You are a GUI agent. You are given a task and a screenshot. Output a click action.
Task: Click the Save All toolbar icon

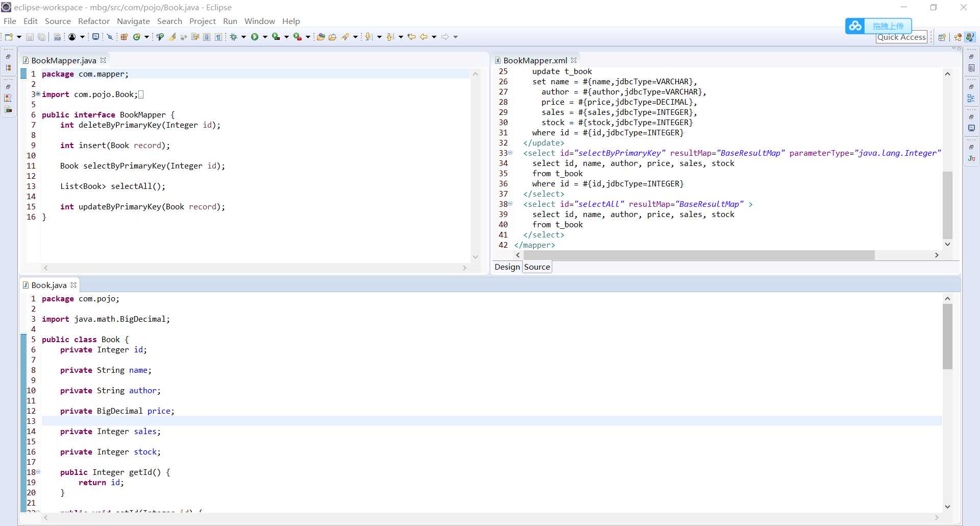click(41, 37)
